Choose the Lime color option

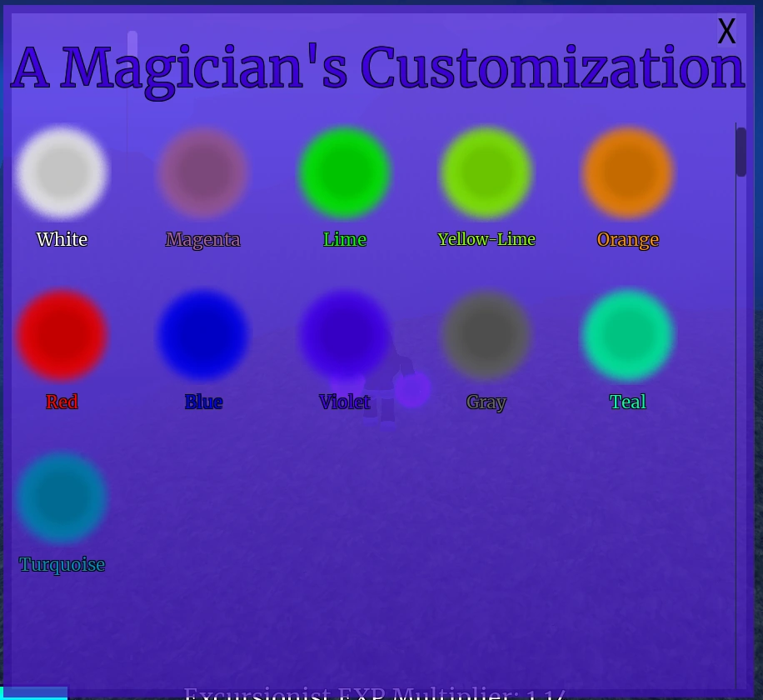pyautogui.click(x=345, y=172)
